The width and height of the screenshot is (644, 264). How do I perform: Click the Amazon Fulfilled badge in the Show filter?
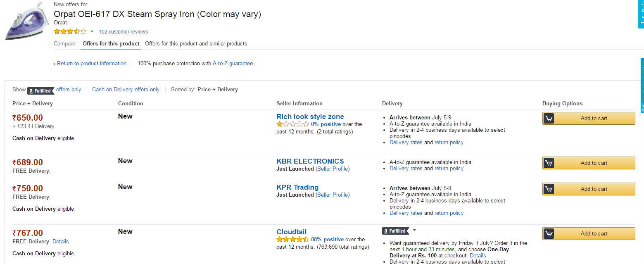(x=40, y=90)
